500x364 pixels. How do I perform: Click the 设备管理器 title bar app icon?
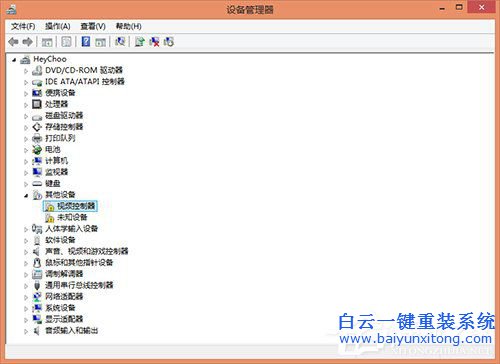pyautogui.click(x=12, y=9)
